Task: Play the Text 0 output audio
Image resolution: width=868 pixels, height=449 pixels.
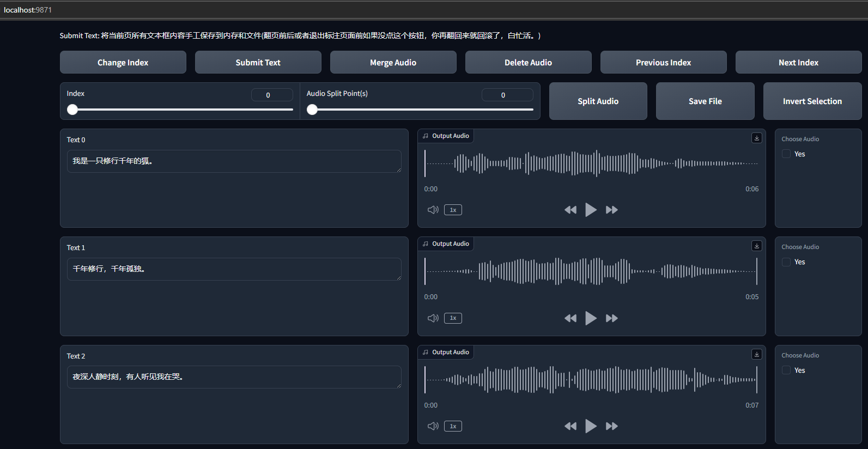Action: (591, 210)
